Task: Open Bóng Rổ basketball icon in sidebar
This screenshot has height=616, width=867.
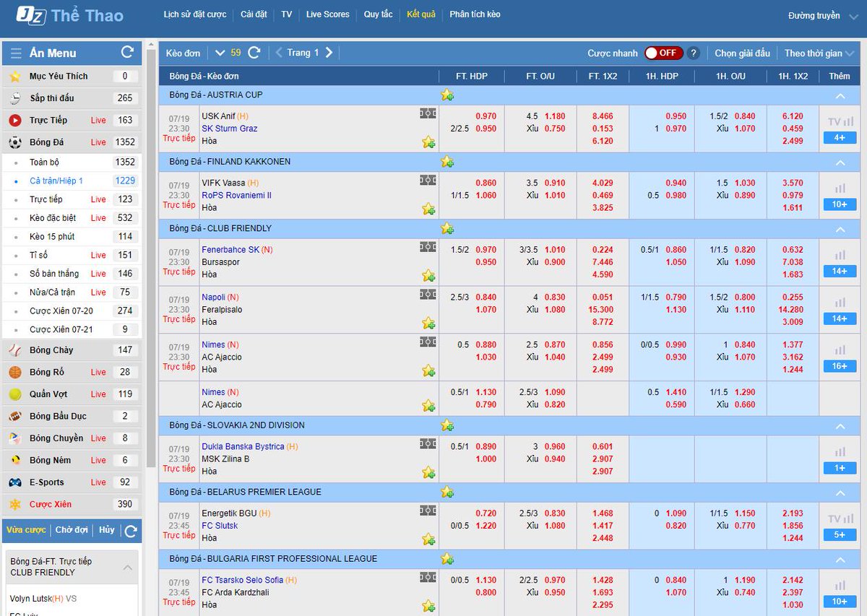Action: point(15,373)
